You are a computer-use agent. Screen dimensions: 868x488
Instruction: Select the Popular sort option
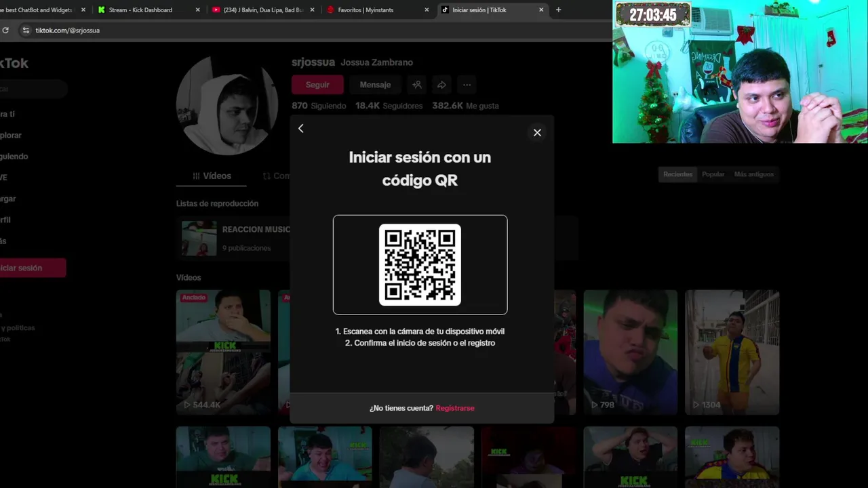(713, 174)
